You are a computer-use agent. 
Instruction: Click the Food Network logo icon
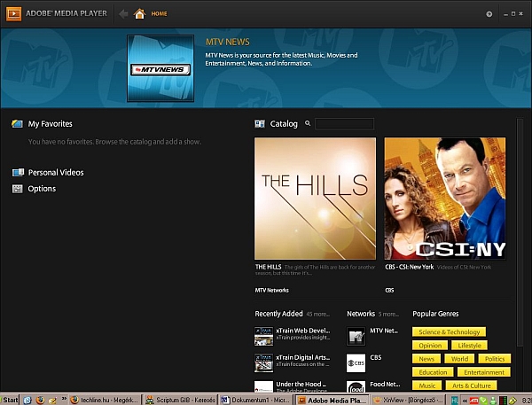click(356, 386)
